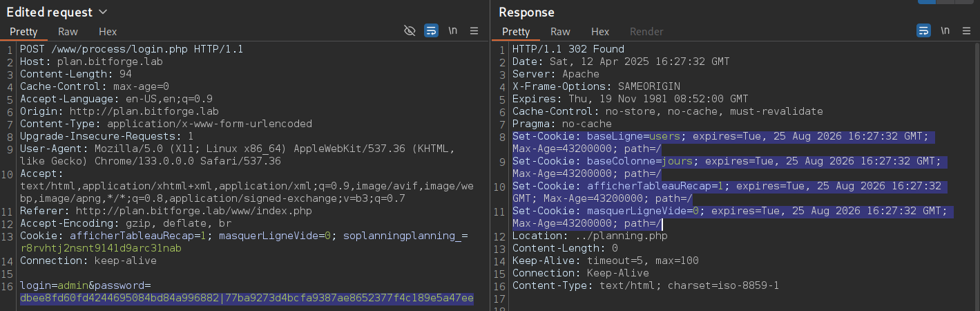Viewport: 980px width, 311px height.
Task: Expand the Edited request dropdown
Action: 103,12
